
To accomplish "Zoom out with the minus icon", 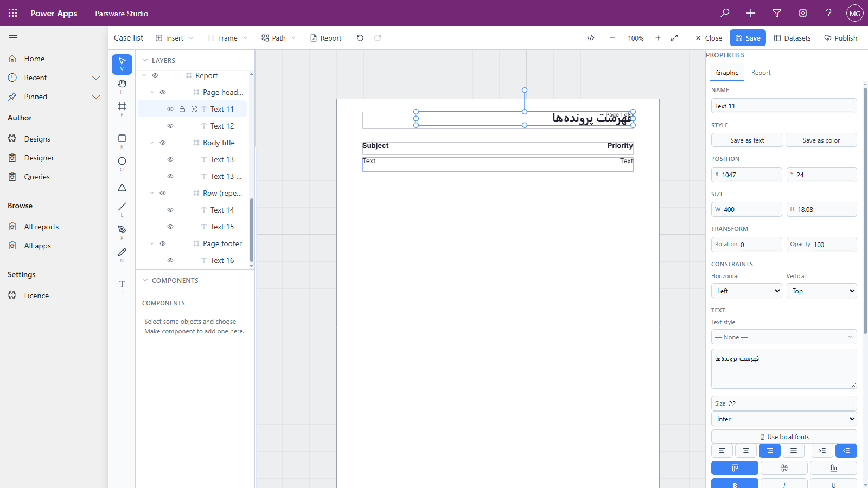I will [x=612, y=38].
